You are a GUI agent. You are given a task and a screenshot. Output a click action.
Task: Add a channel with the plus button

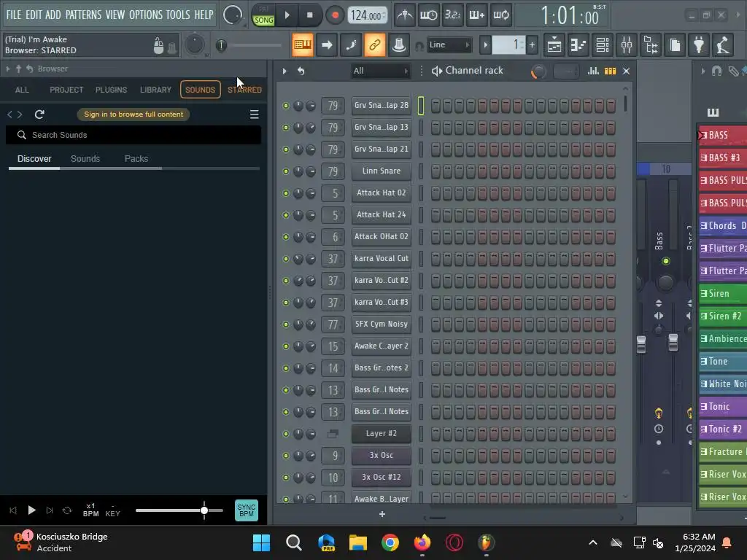pyautogui.click(x=382, y=514)
